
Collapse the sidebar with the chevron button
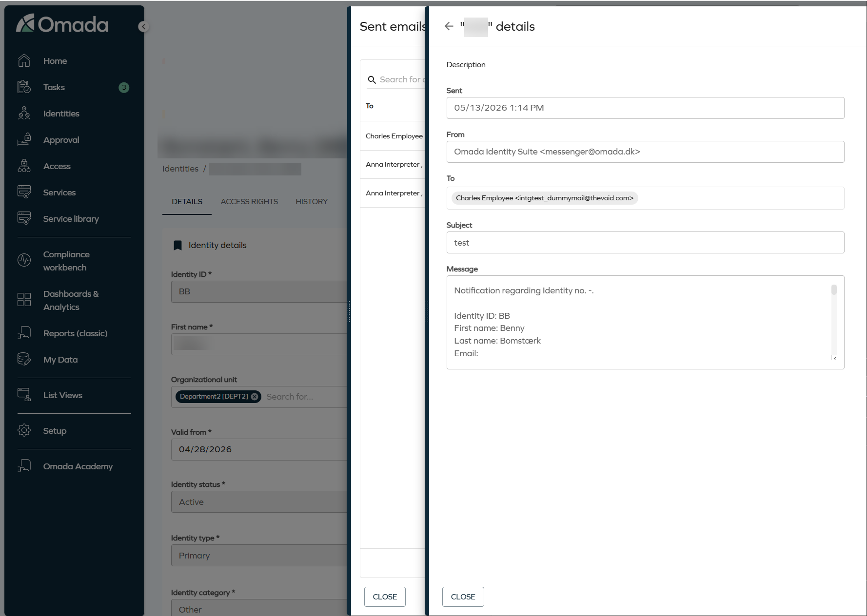pyautogui.click(x=143, y=27)
